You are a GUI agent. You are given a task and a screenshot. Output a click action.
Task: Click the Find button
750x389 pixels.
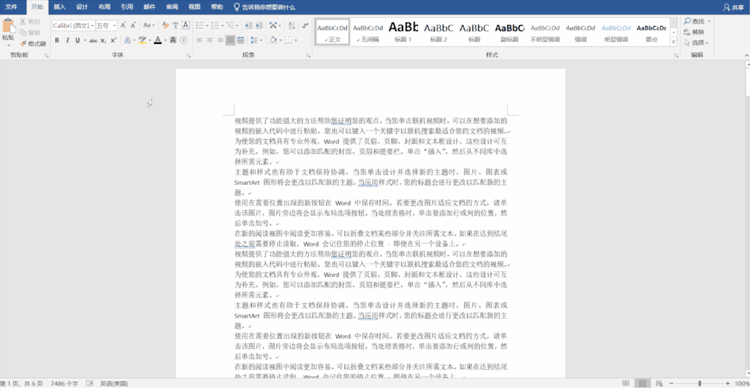point(697,21)
